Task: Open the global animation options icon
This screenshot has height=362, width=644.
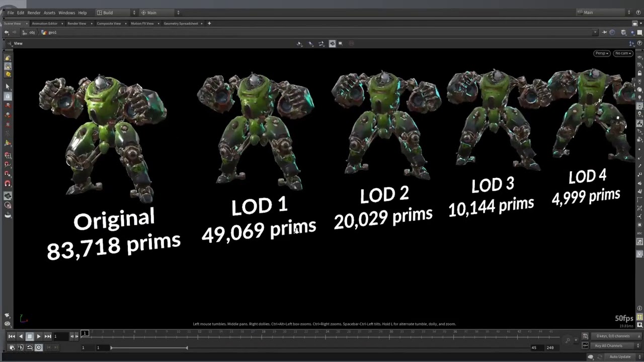Action: point(12,347)
